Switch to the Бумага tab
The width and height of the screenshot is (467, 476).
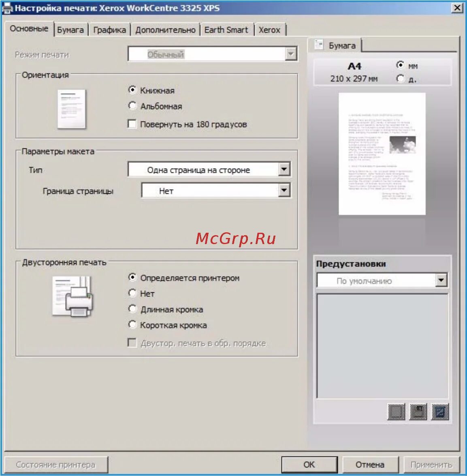(70, 30)
